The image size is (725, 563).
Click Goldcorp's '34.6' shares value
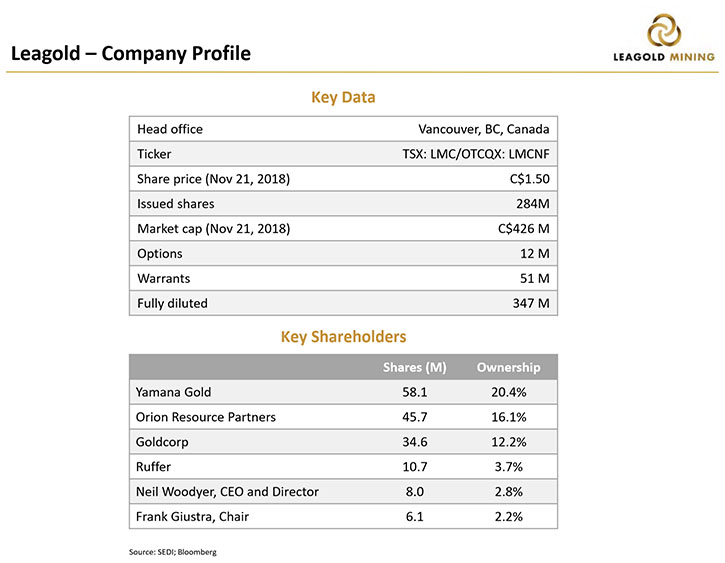415,442
